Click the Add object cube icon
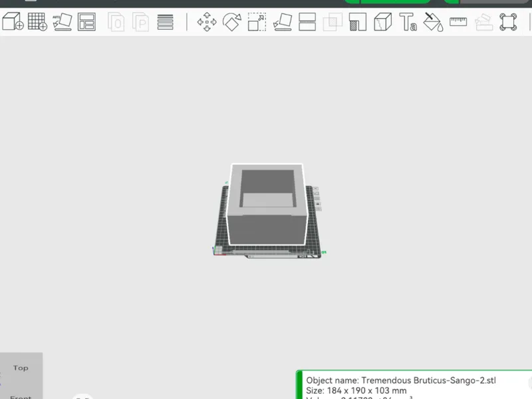Image resolution: width=532 pixels, height=399 pixels. pyautogui.click(x=13, y=22)
